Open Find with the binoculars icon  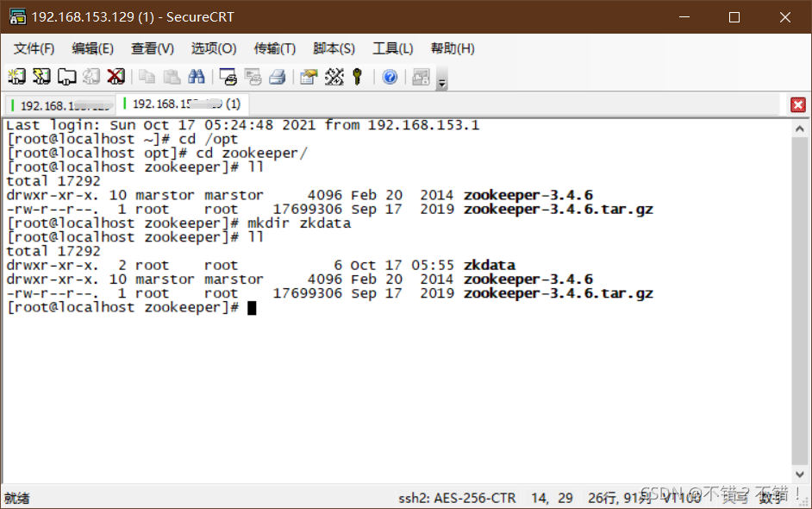[197, 77]
